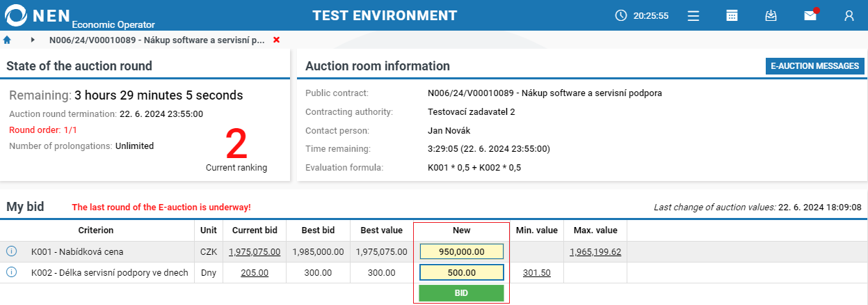Focus the new price field 950,000.00
868x305 pixels.
click(x=461, y=251)
